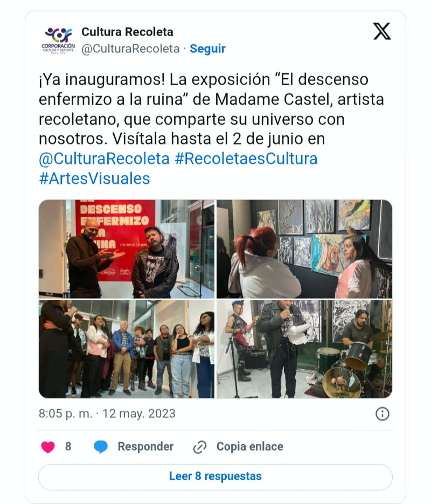
Task: Open the Cultura Recoleta display name
Action: [x=127, y=32]
